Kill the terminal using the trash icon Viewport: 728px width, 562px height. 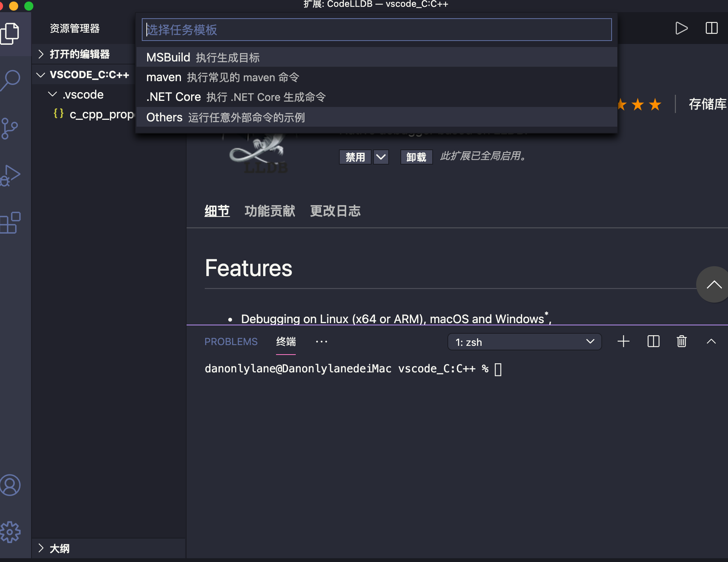[681, 341]
